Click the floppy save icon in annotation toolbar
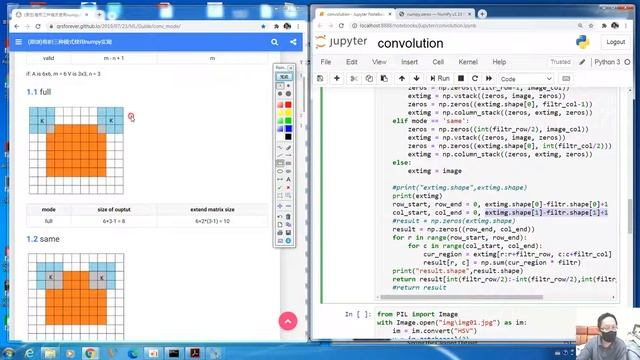 click(288, 233)
